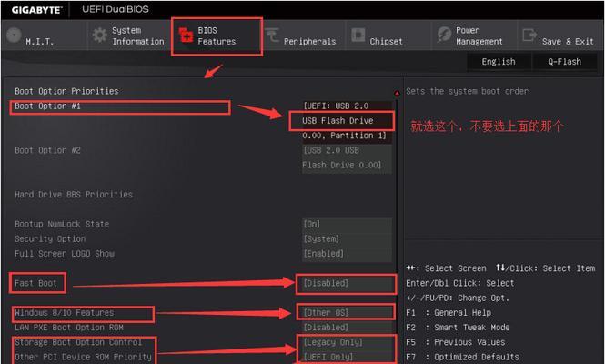Click the Boot Option Priorities heading
Screen dimensions: 605x364
66,92
